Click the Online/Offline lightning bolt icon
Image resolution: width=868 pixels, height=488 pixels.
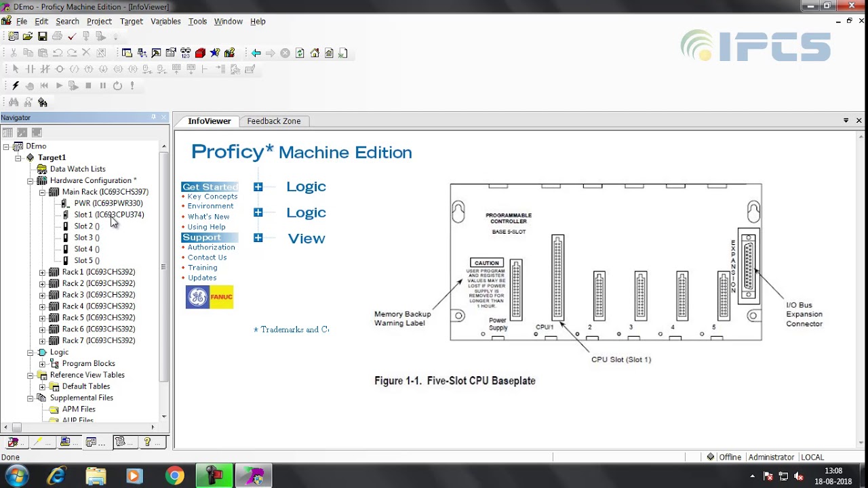(15, 85)
